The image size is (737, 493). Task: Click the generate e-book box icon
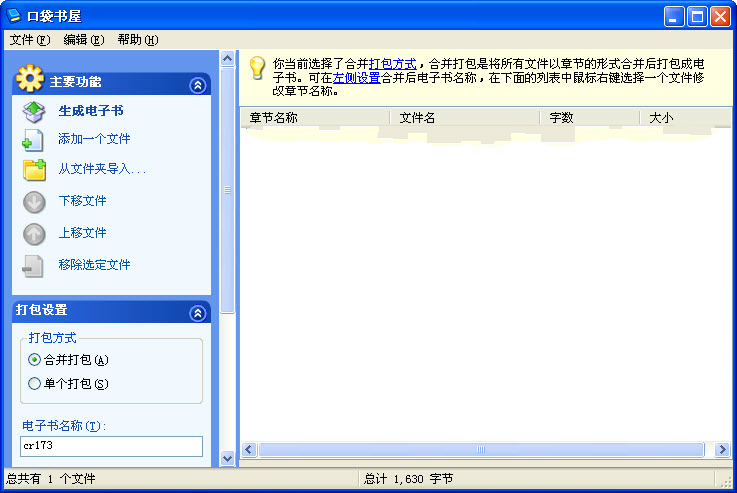pyautogui.click(x=34, y=111)
